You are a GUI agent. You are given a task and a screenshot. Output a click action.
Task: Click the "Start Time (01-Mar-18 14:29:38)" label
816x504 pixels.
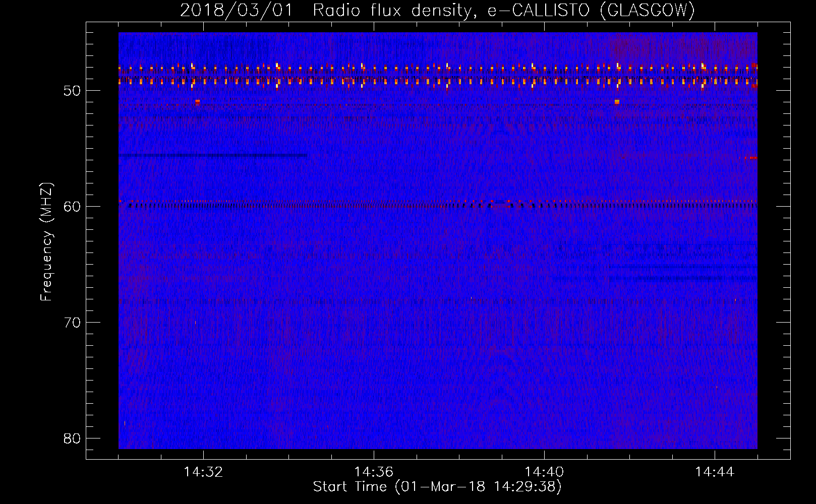point(437,487)
